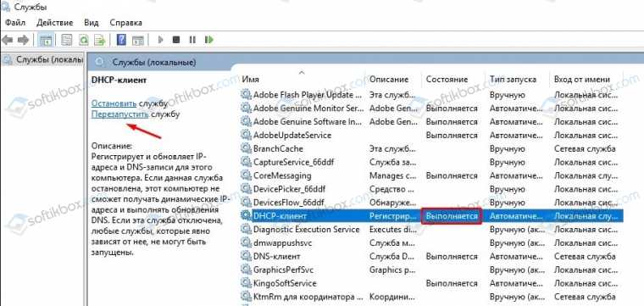
Task: Open the blue Help toolbar icon
Action: tap(121, 40)
